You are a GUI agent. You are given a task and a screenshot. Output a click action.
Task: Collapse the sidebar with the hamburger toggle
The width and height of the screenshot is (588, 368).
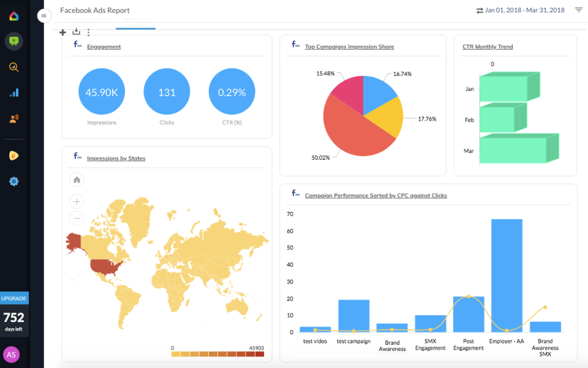(43, 15)
